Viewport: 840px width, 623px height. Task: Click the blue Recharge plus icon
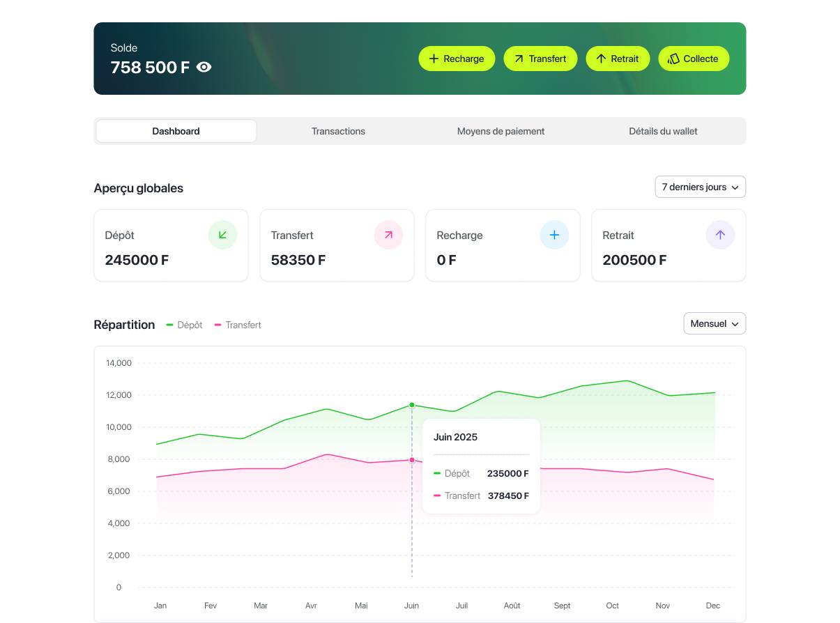tap(554, 235)
